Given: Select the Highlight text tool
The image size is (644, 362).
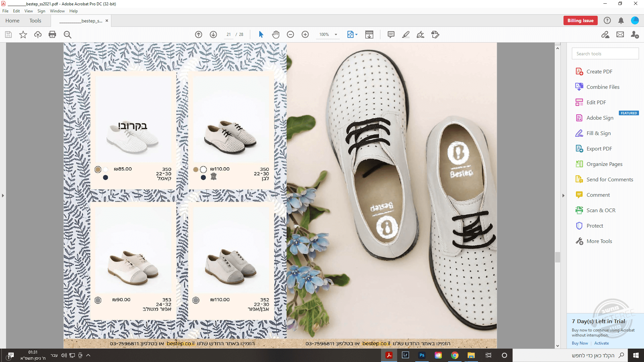Looking at the screenshot, I should tap(406, 35).
